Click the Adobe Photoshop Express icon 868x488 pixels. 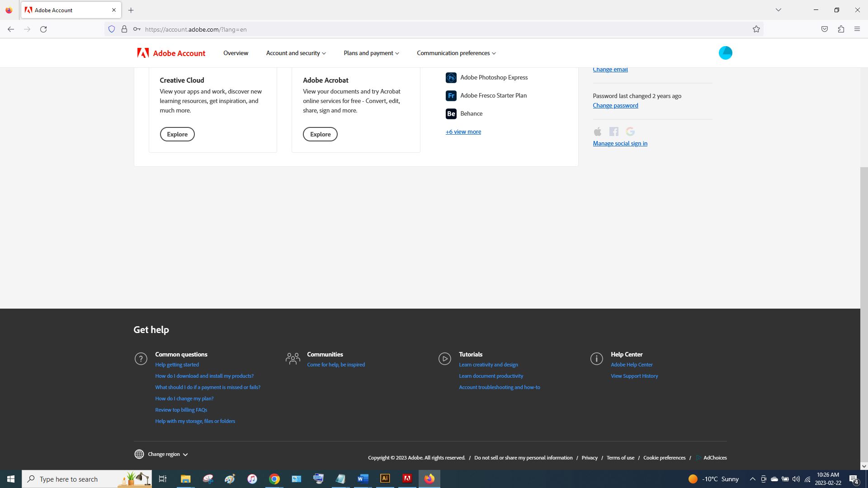451,78
